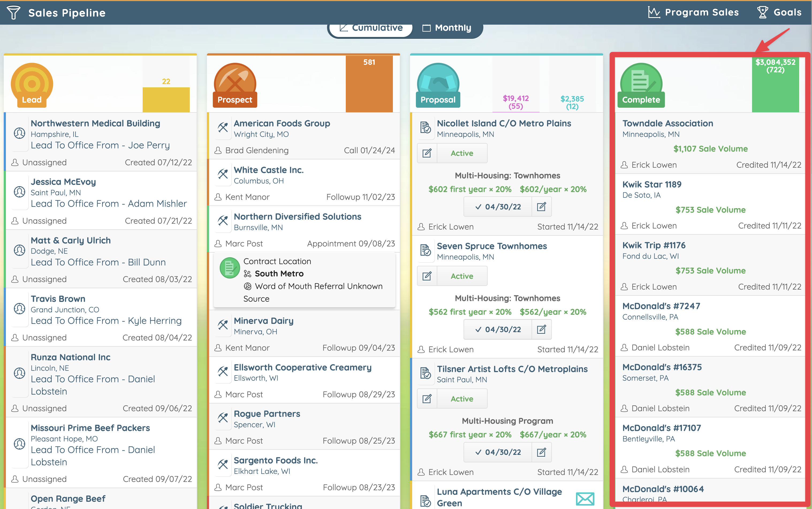
Task: Open Kwik Star 1189 completed sale
Action: [x=652, y=184]
